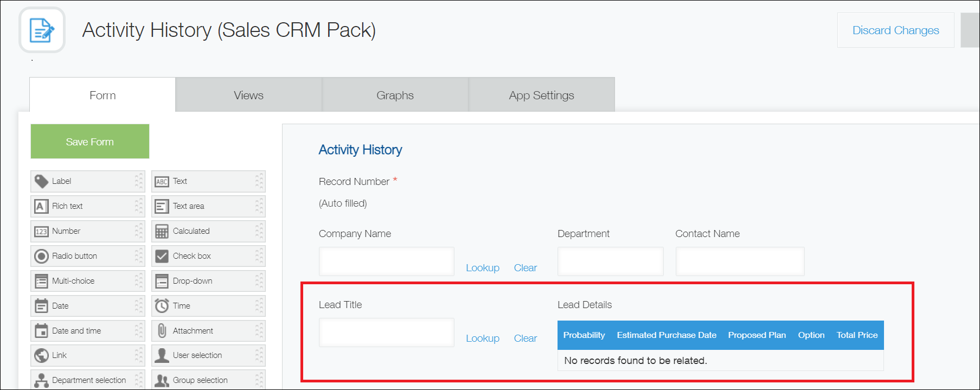
Task: Open the App Settings tab
Action: (541, 95)
